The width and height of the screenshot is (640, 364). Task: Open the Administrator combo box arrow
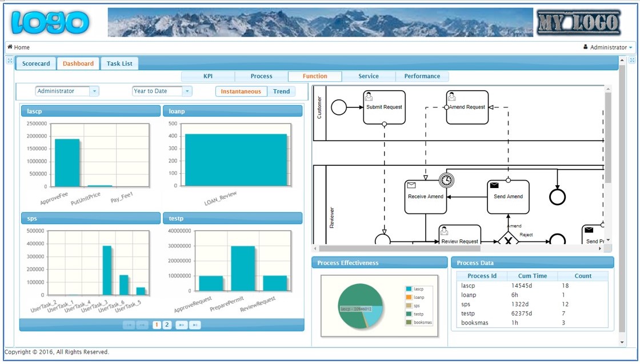[x=94, y=91]
